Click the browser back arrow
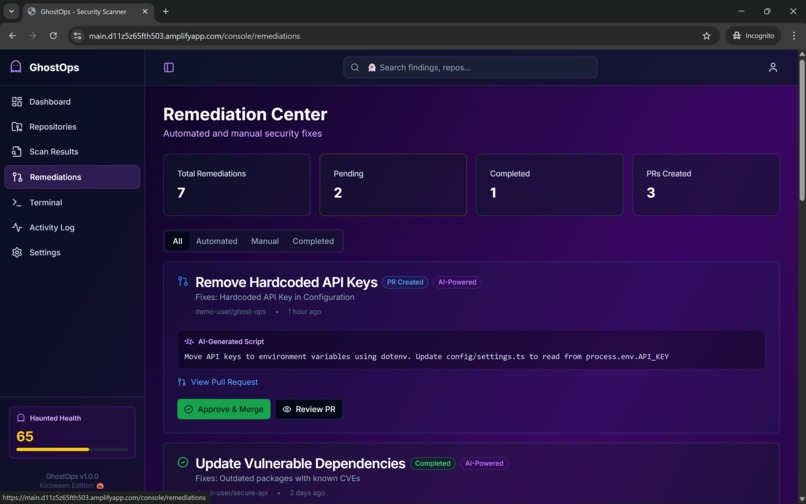This screenshot has width=806, height=504. [13, 36]
